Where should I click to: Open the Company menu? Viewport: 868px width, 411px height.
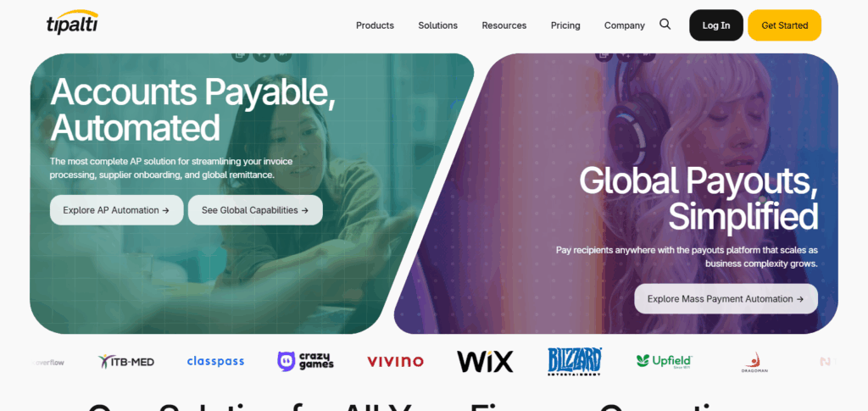(x=625, y=25)
